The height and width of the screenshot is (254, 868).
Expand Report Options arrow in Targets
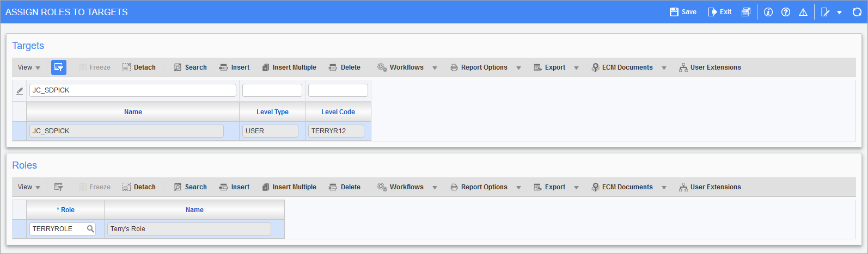pos(518,68)
